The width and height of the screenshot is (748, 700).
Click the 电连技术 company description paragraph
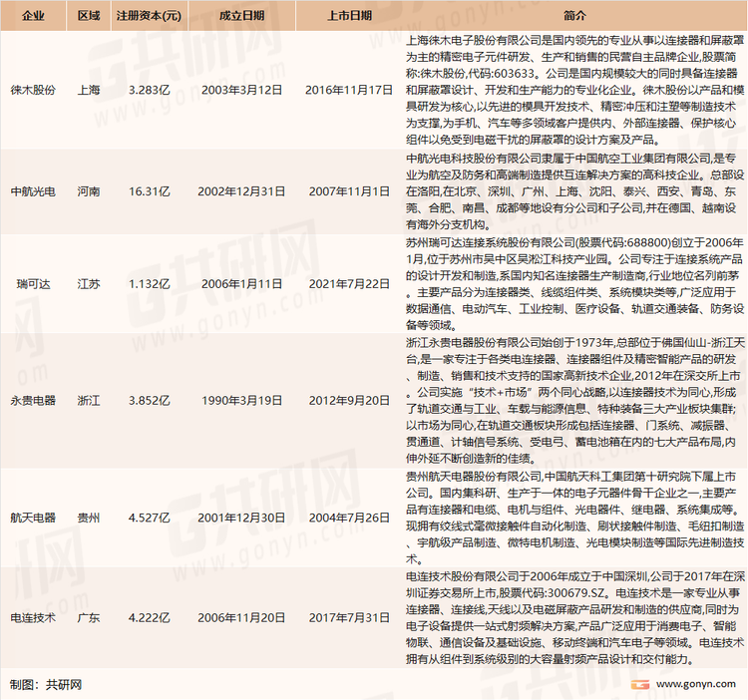[x=574, y=618]
